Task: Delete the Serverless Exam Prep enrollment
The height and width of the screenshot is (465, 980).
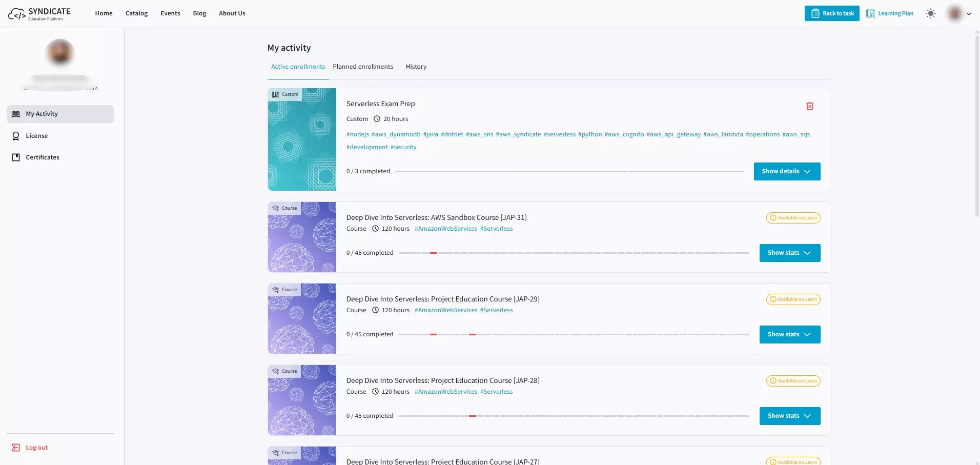Action: point(810,106)
